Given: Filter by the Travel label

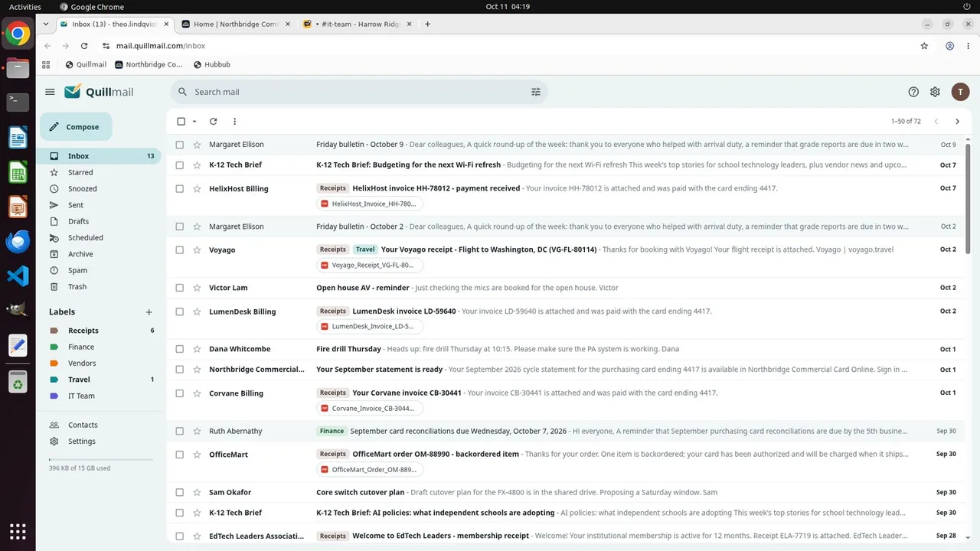Looking at the screenshot, I should 79,380.
